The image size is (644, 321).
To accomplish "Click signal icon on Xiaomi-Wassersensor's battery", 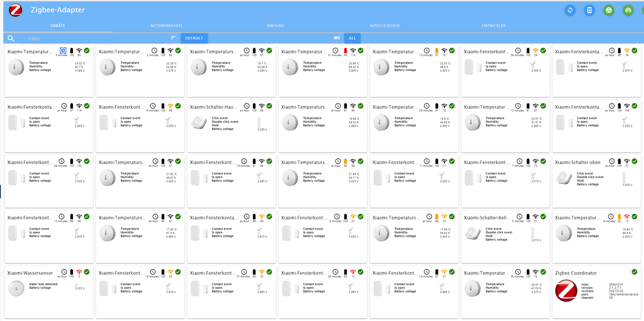I will 79,272.
